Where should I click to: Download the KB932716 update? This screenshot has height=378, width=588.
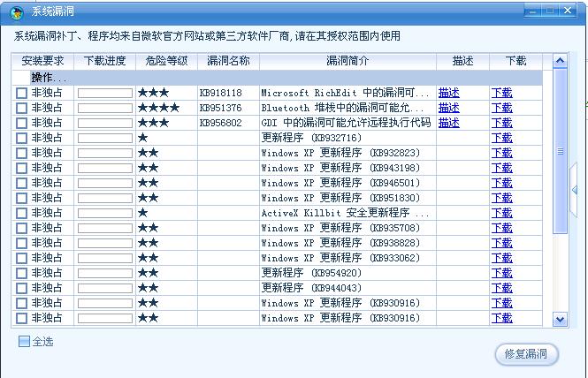pos(501,138)
